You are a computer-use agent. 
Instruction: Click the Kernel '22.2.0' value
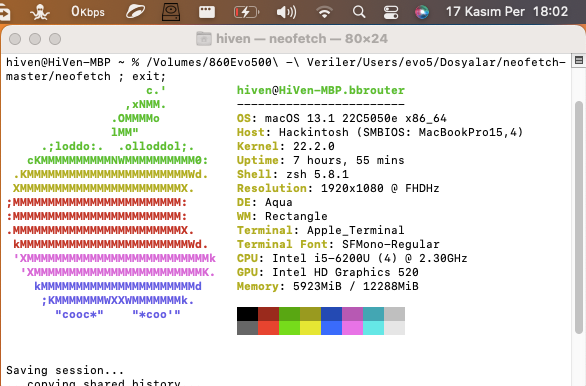(314, 146)
